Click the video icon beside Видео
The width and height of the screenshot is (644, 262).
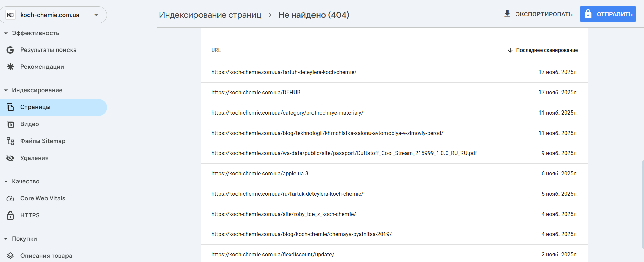(11, 124)
